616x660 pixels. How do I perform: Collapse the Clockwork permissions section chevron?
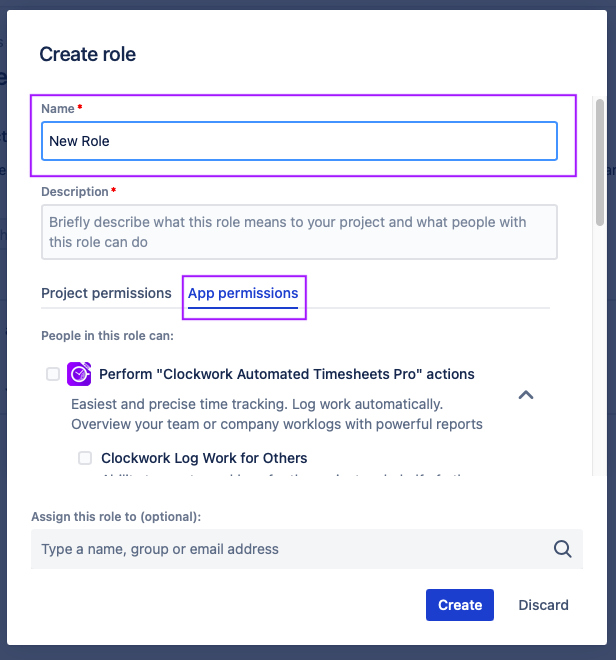point(526,395)
